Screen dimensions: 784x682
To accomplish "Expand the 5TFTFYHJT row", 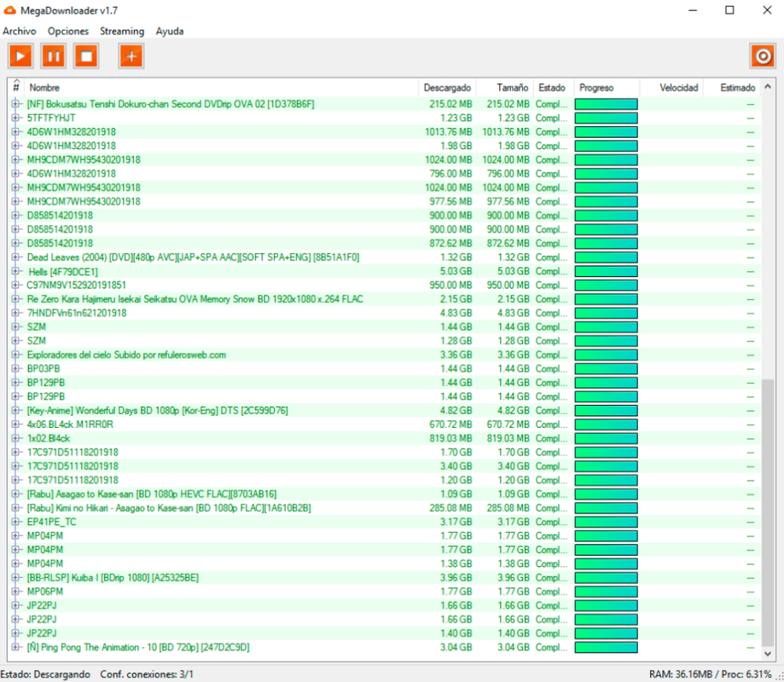I will (15, 118).
